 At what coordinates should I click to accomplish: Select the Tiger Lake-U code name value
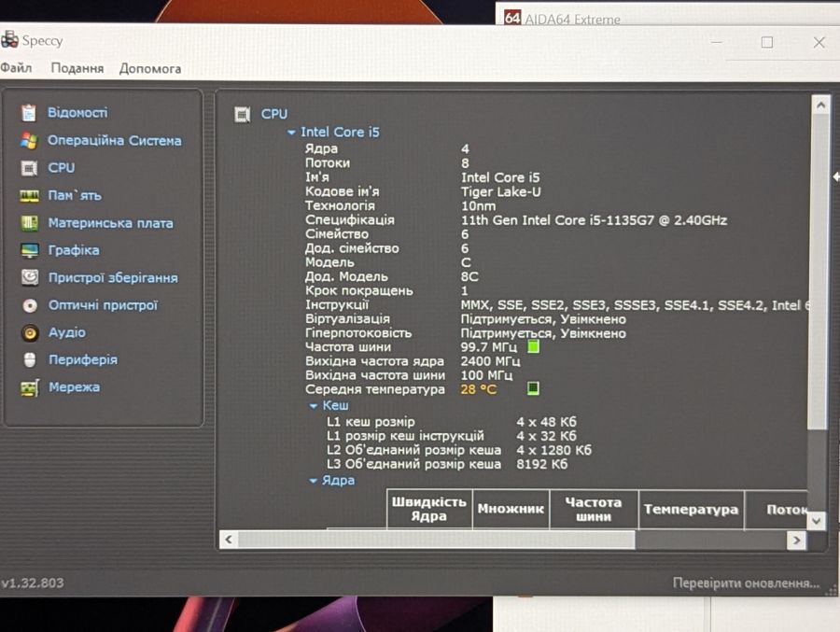500,192
